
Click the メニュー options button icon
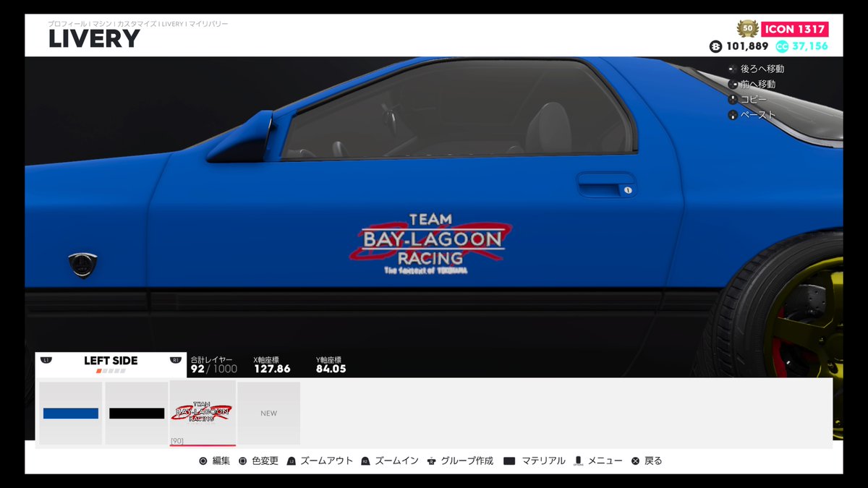click(x=579, y=461)
